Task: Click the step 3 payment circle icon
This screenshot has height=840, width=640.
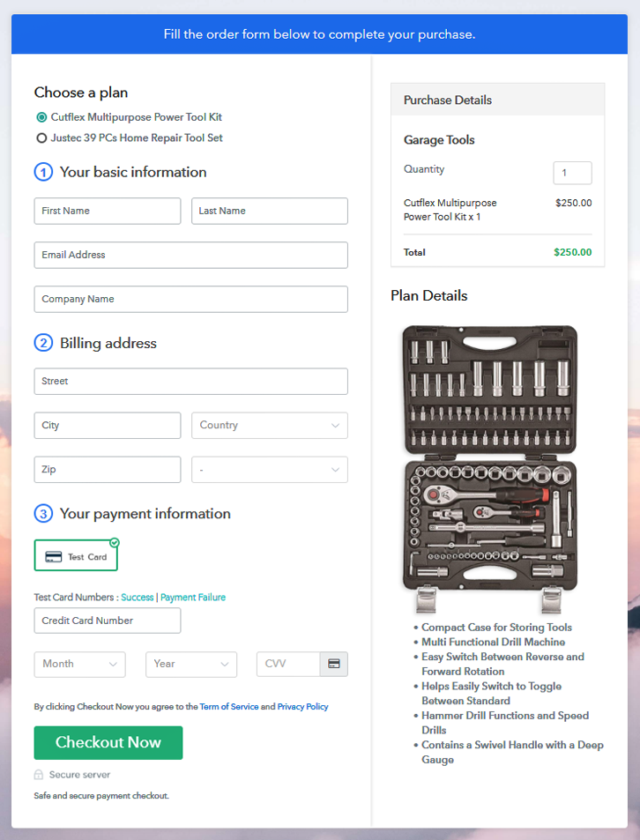Action: coord(43,514)
